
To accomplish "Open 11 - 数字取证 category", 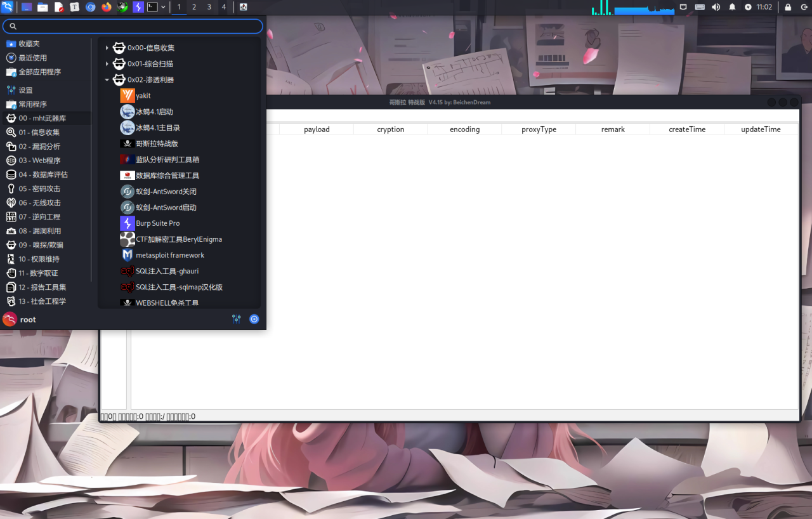I will coord(47,273).
